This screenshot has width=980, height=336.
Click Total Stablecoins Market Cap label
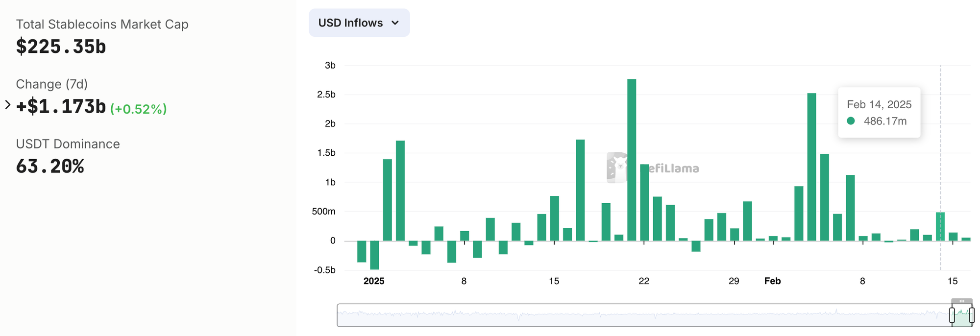tap(102, 24)
